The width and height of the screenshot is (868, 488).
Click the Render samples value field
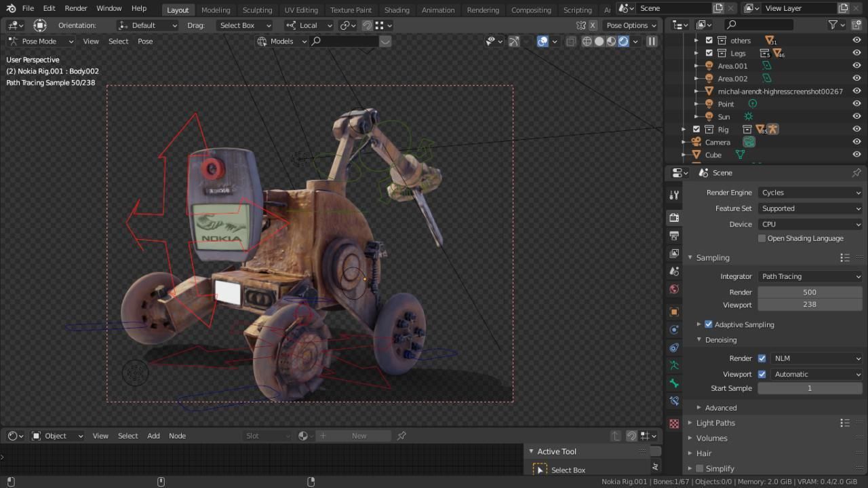[810, 292]
